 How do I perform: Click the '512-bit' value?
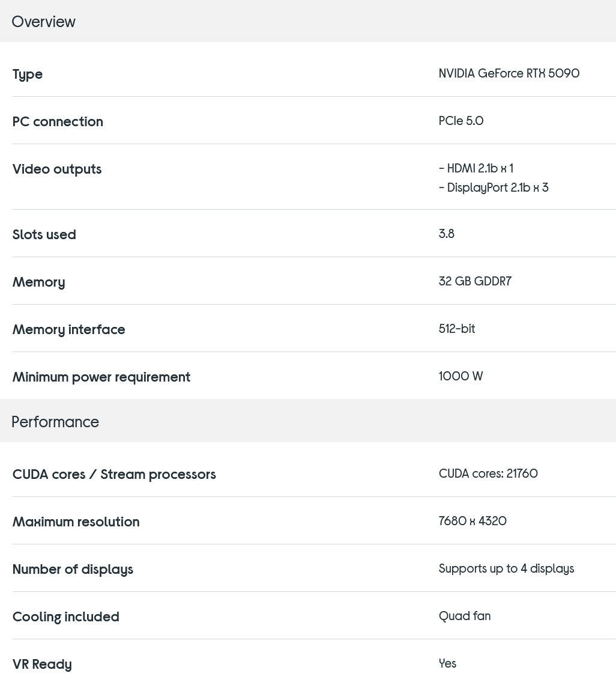(x=457, y=329)
